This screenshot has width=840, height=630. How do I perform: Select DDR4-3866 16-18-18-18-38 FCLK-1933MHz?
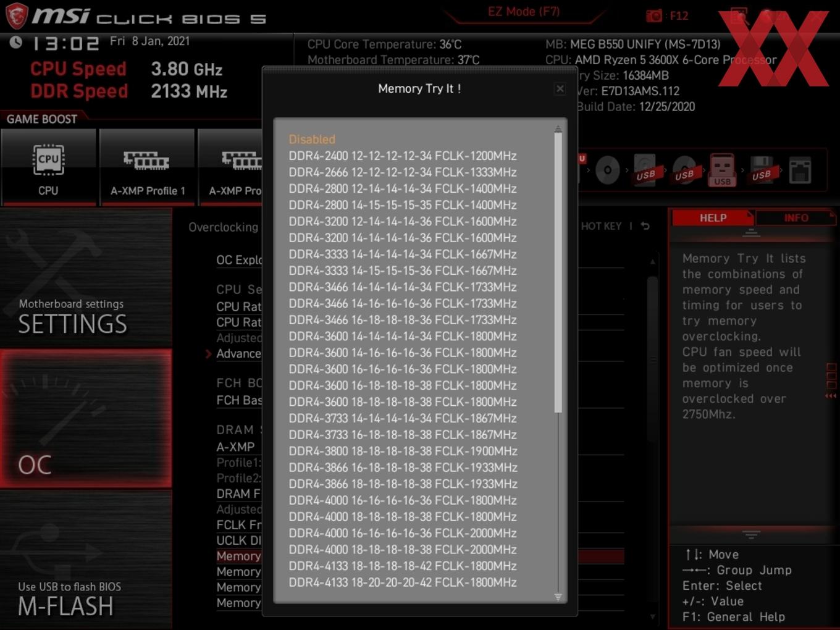pyautogui.click(x=403, y=468)
